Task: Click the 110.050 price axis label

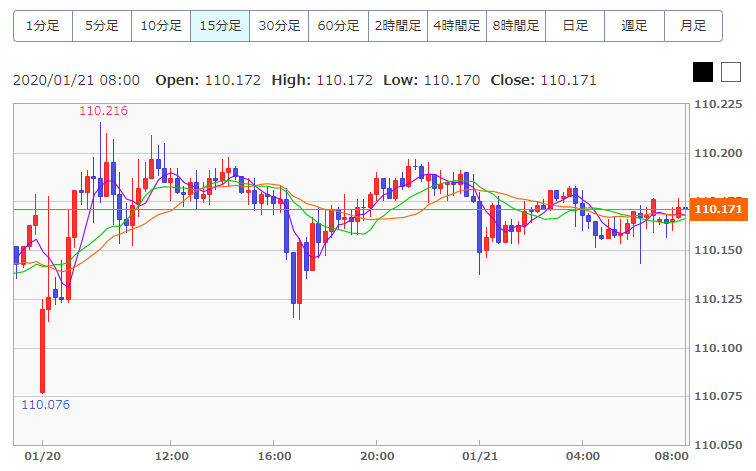Action: tap(718, 445)
